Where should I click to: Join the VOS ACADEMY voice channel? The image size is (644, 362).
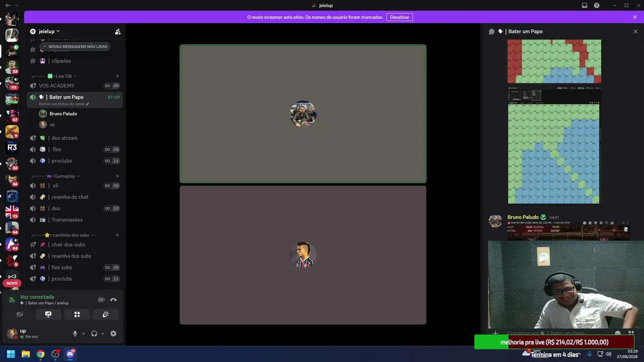(x=74, y=85)
